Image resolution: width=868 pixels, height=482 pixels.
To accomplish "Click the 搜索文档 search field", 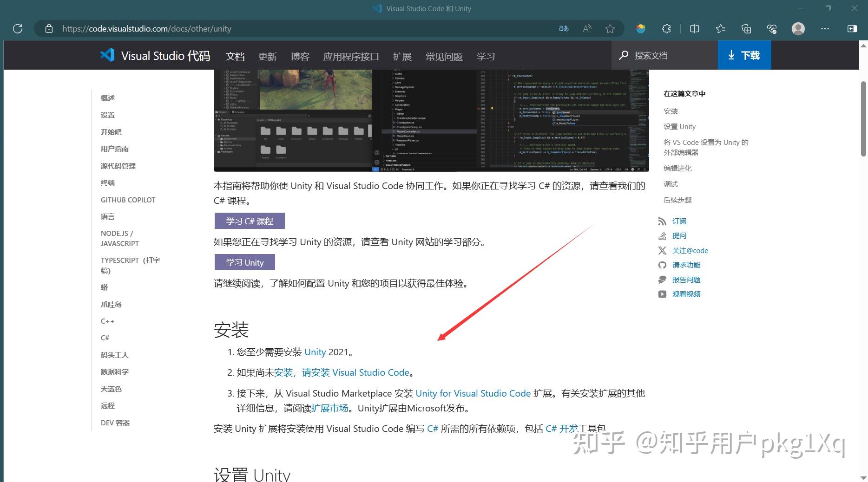I will pyautogui.click(x=664, y=55).
